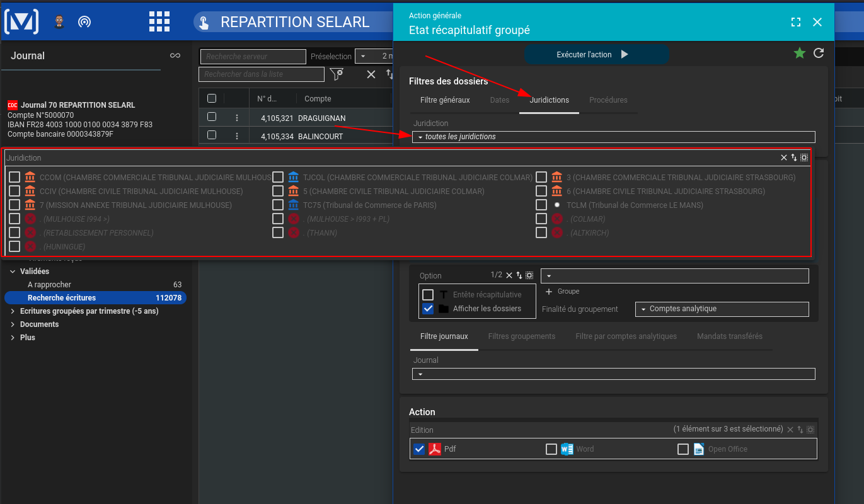This screenshot has width=864, height=504.
Task: Click the Word document icon
Action: [x=567, y=449]
